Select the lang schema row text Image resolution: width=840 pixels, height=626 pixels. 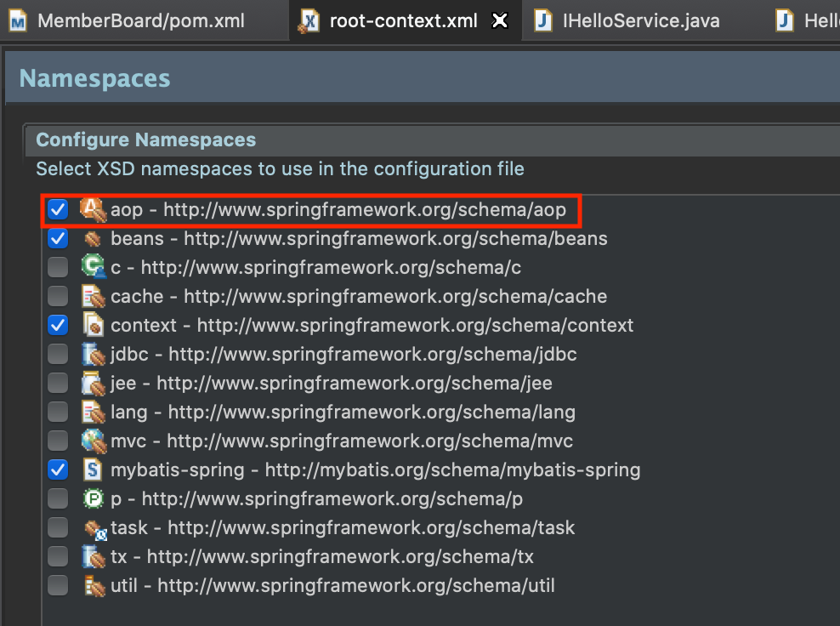pos(343,413)
